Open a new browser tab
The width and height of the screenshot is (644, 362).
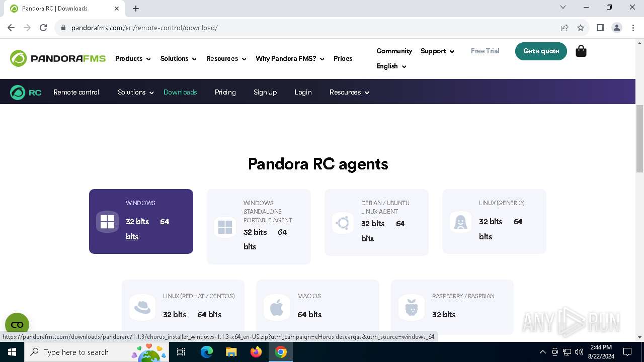coord(136,9)
